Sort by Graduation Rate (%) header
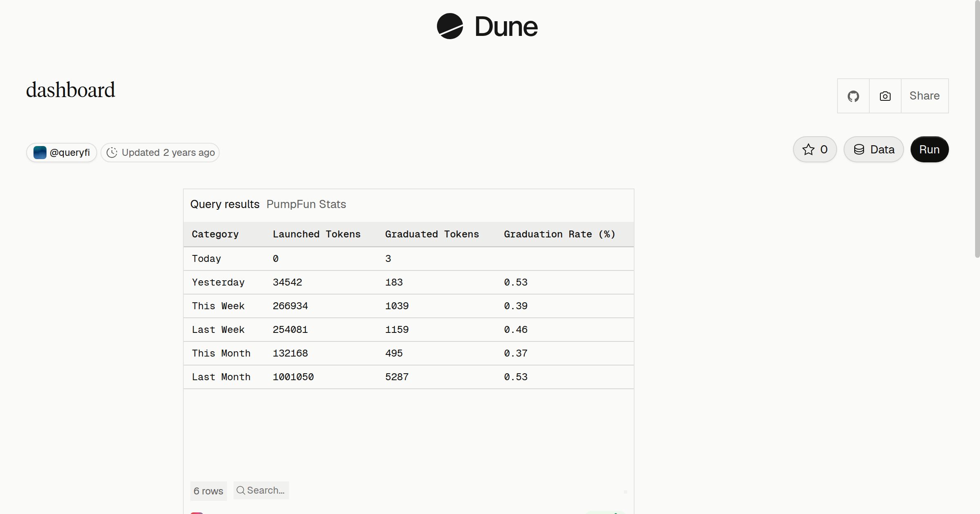The width and height of the screenshot is (980, 514). point(559,234)
